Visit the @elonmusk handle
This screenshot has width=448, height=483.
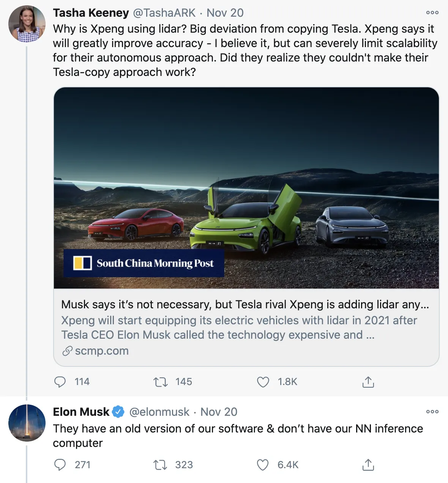(x=159, y=412)
